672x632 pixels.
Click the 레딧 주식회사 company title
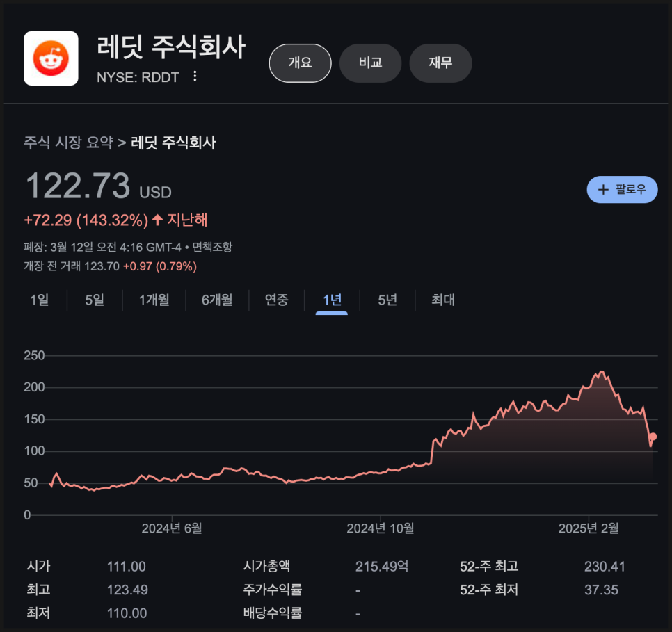tap(171, 47)
